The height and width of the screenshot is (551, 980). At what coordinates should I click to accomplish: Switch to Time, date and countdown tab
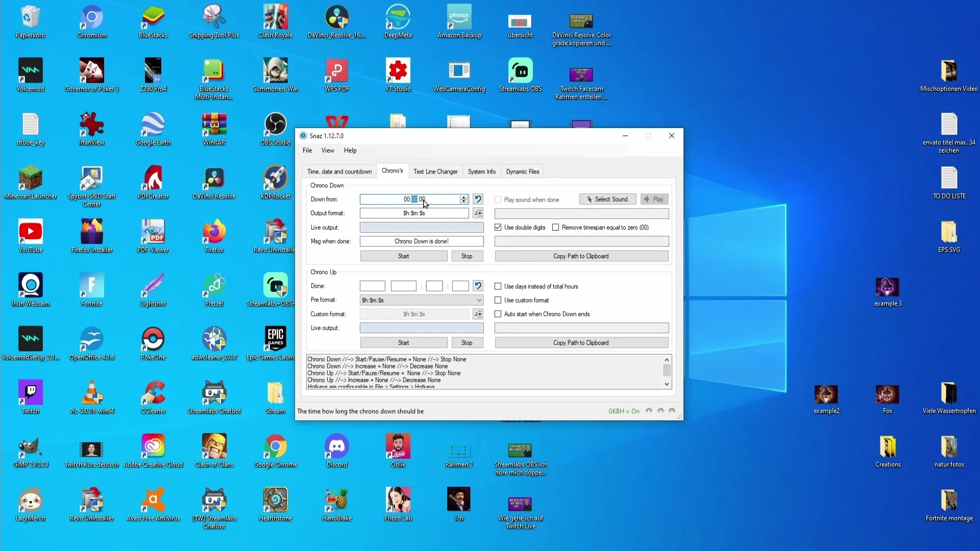click(x=339, y=172)
